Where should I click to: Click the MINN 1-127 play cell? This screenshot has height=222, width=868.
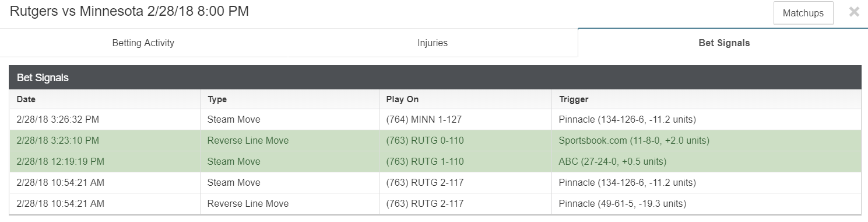(465, 119)
